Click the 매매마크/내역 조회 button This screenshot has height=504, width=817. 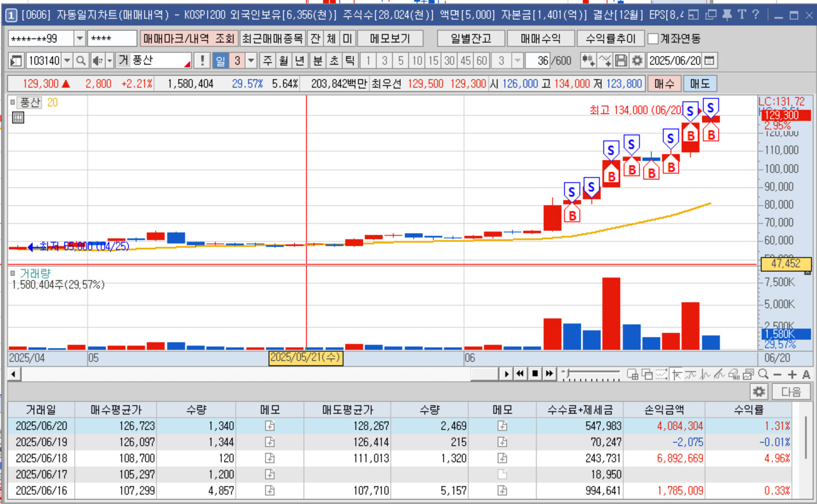click(189, 39)
